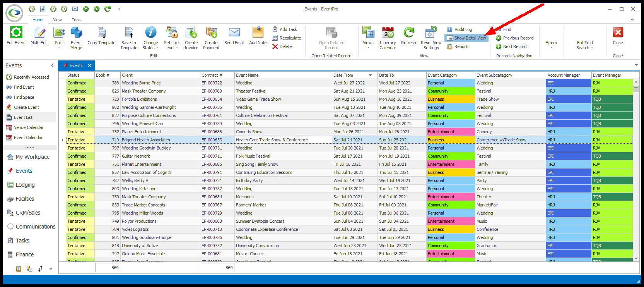644x287 pixels.
Task: Select the Home ribbon tab
Action: point(38,20)
